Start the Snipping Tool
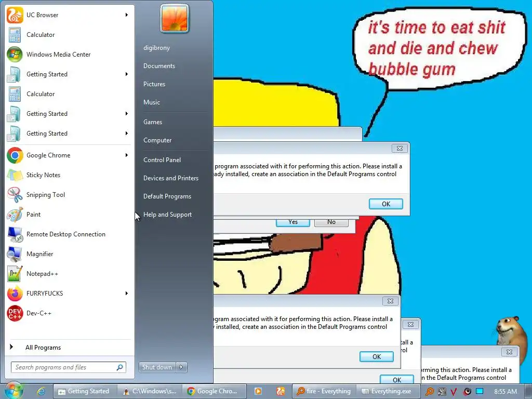 (x=70, y=194)
